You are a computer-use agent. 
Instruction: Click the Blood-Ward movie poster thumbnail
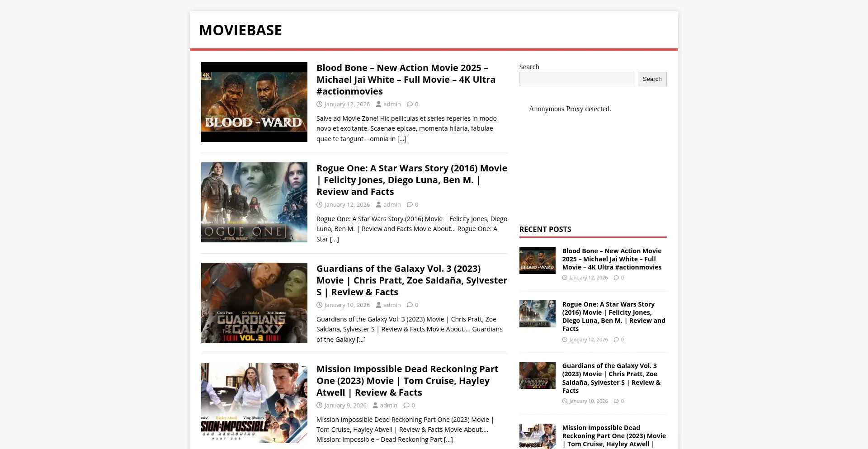[254, 101]
